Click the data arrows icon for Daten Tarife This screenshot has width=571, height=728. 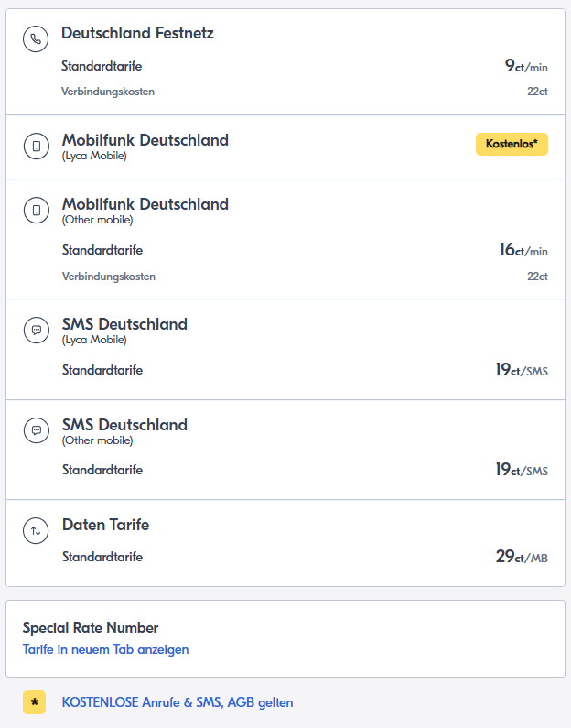pos(37,530)
